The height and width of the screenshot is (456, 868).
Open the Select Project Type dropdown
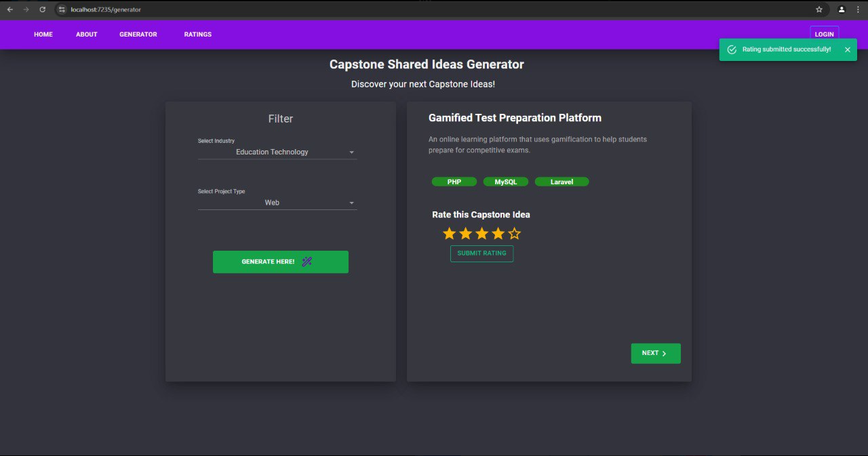pyautogui.click(x=277, y=203)
